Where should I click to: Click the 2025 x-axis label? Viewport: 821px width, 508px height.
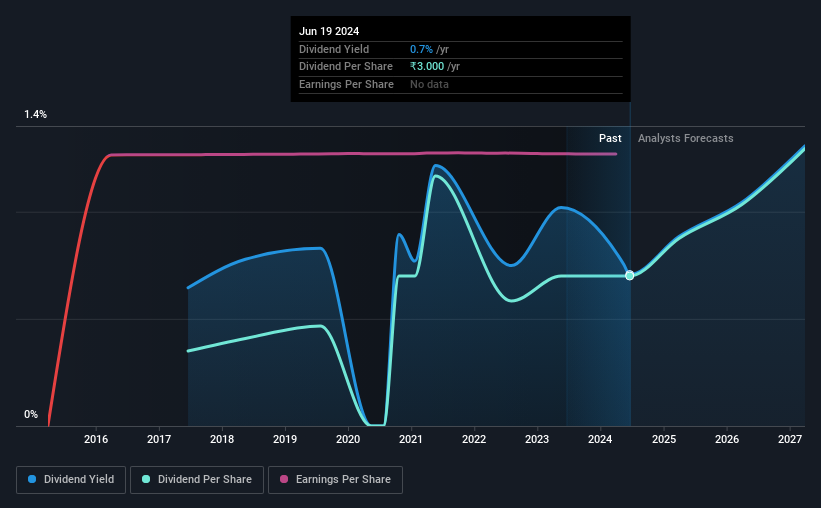(664, 439)
